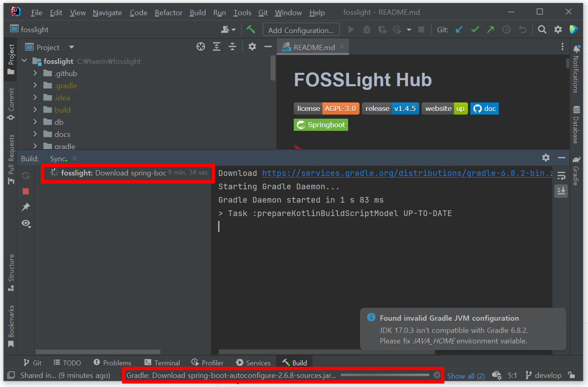The width and height of the screenshot is (588, 387).
Task: Open Notifications tool window
Action: click(576, 69)
